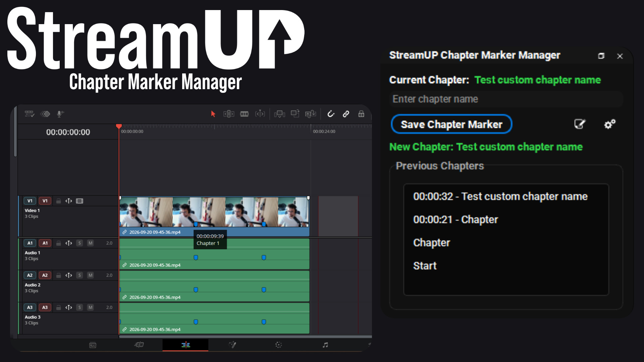Viewport: 644px width, 362px height.
Task: Click the first blue marker on the Audio 1 clip
Action: [x=196, y=257]
